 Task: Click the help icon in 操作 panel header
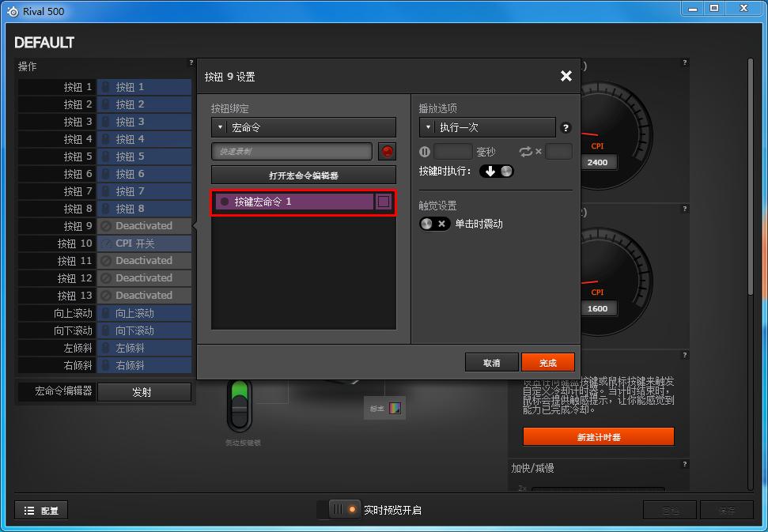click(x=191, y=62)
